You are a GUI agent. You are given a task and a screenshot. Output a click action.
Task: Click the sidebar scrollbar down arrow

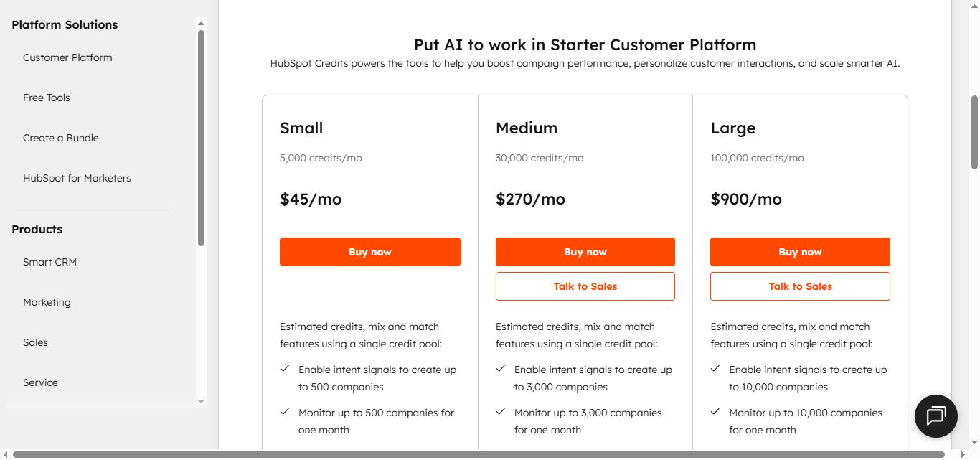click(201, 401)
